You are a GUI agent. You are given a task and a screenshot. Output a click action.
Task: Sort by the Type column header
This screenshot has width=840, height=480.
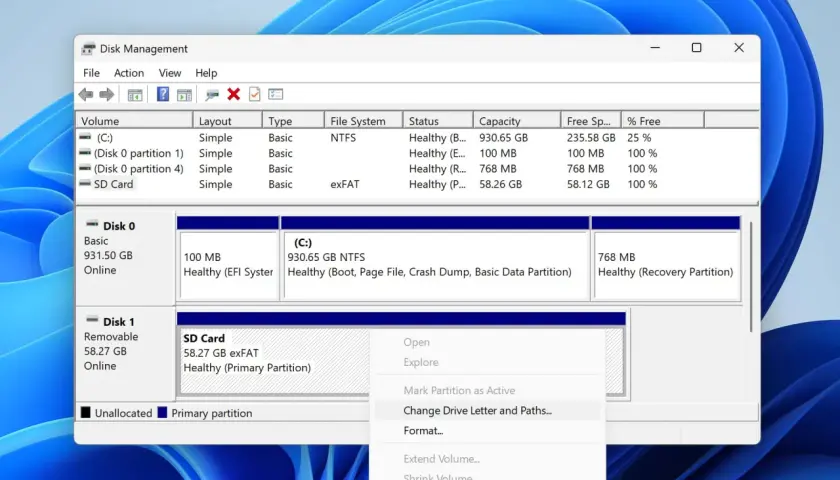294,121
